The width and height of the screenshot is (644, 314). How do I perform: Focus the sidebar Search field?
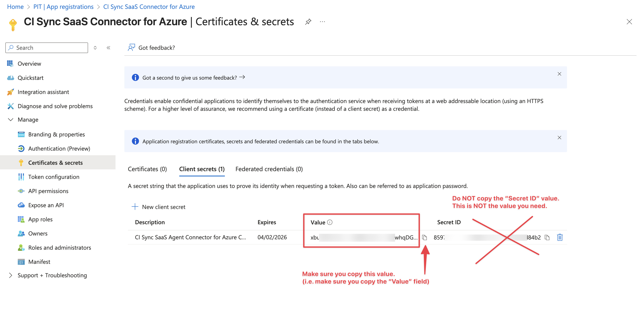pyautogui.click(x=47, y=48)
